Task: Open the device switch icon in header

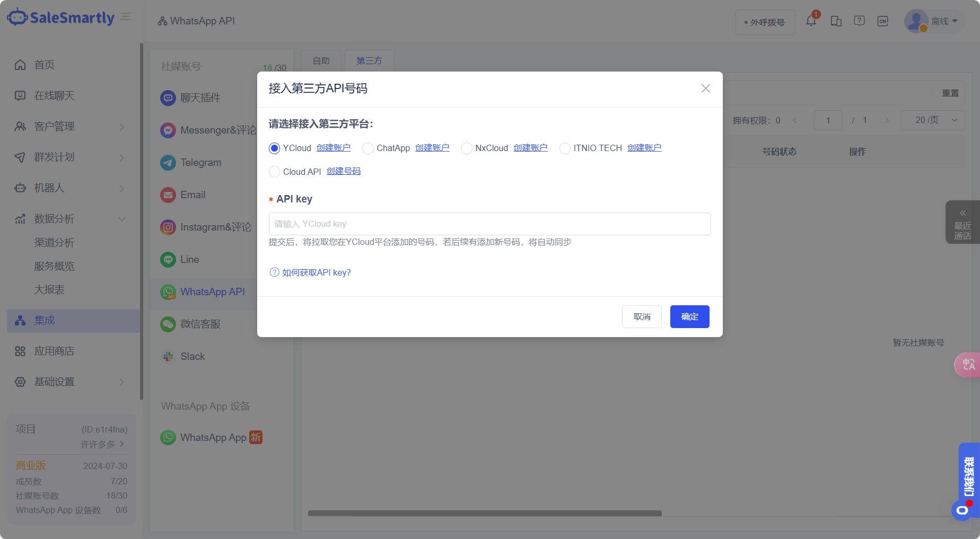Action: [x=836, y=21]
